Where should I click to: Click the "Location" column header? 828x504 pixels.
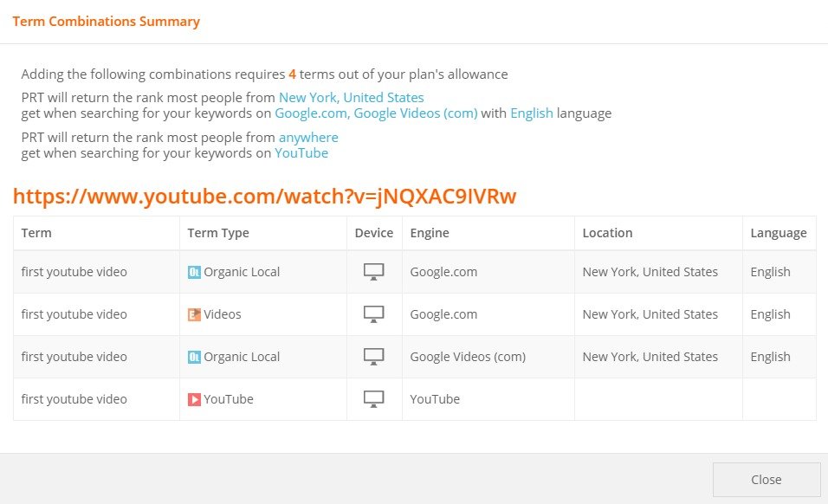click(607, 233)
